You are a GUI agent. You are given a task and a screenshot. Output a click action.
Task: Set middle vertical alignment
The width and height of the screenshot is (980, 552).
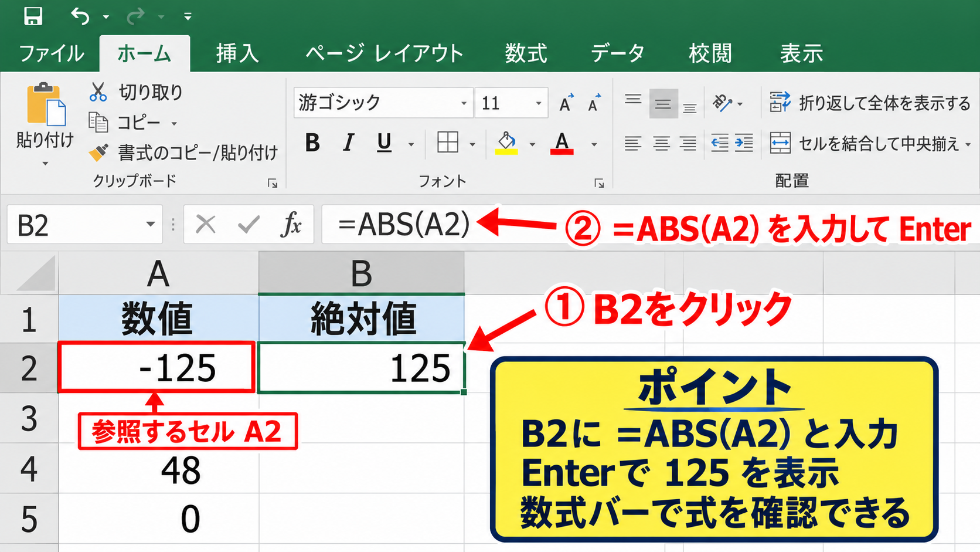click(x=663, y=104)
